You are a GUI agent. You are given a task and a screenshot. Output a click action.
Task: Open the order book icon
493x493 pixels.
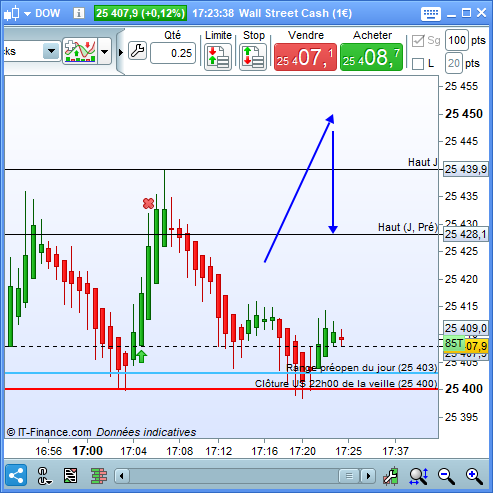point(99,476)
